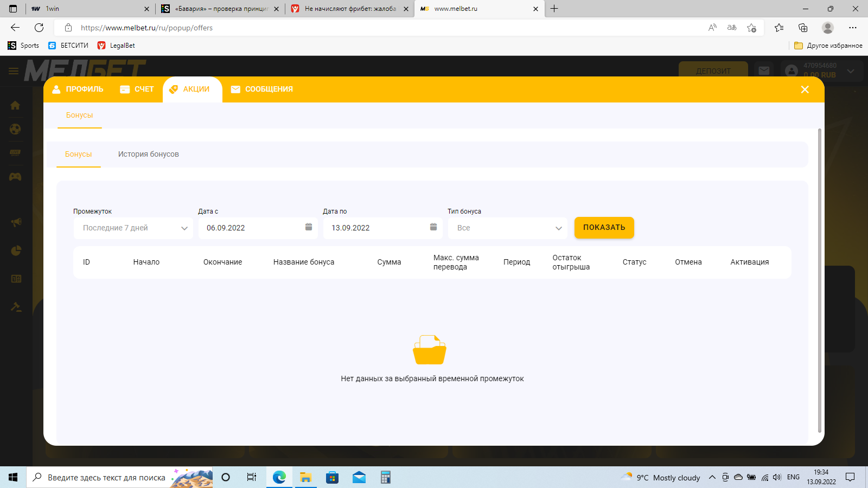Image resolution: width=868 pixels, height=488 pixels.
Task: Click calendar icon in 'Дата по' field
Action: 433,227
